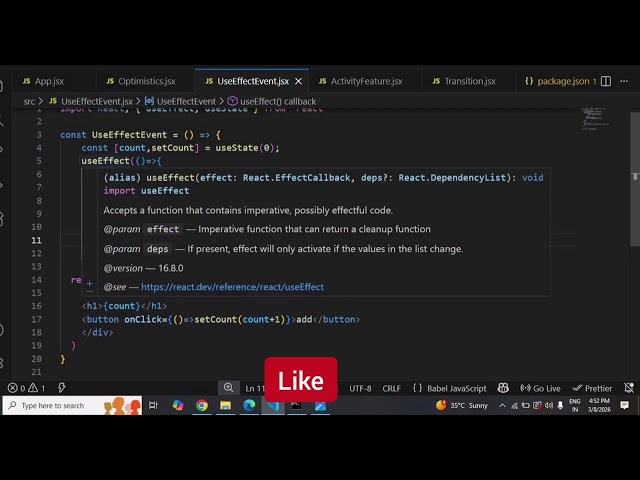Click the src breadcrumb
The image size is (640, 480).
[29, 101]
